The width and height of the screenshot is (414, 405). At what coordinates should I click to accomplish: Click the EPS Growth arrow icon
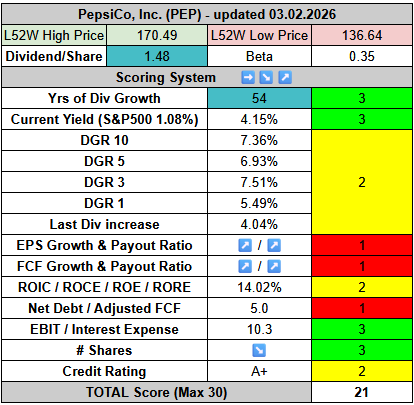(x=245, y=246)
